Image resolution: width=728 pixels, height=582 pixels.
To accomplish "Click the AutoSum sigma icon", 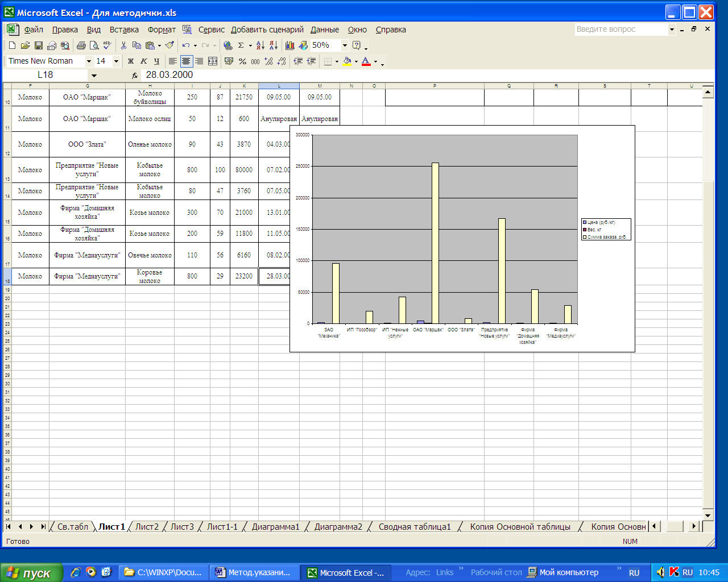I will (x=241, y=45).
